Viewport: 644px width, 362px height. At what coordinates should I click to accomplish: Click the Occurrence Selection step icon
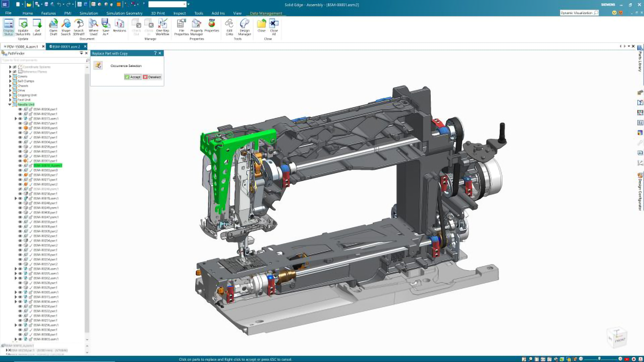98,65
